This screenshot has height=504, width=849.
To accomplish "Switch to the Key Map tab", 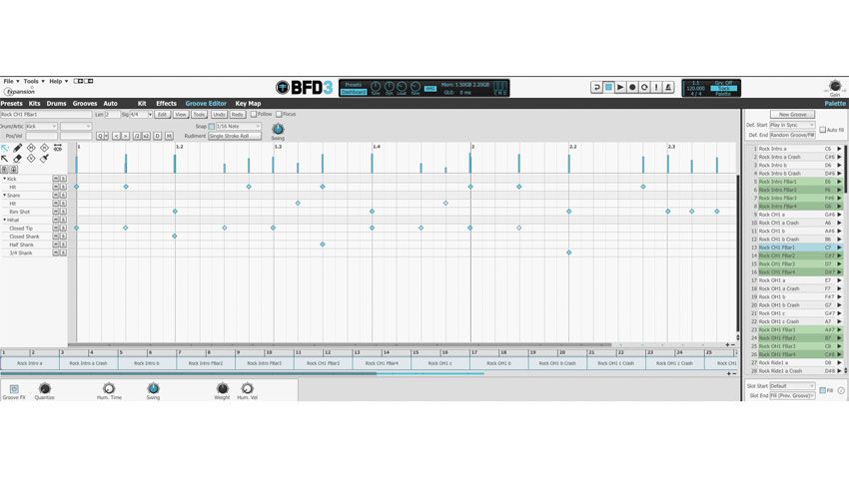I will 248,103.
